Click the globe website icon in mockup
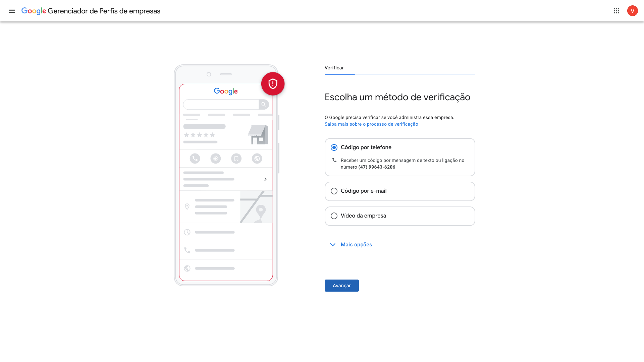 point(257,159)
